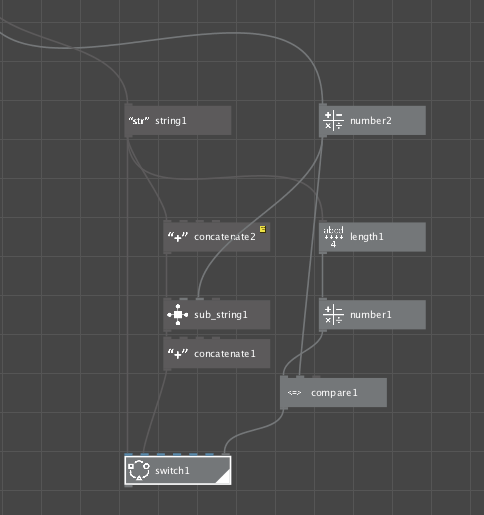Click the bottom output port of switch1
Screen dimensions: 484x515
click(x=128, y=486)
